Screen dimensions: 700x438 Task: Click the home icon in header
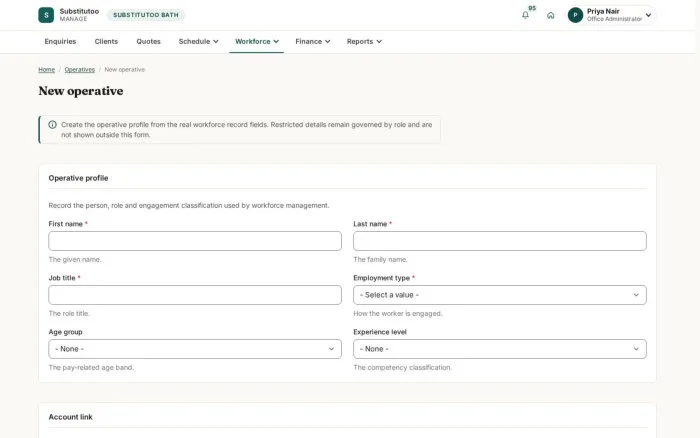click(550, 15)
